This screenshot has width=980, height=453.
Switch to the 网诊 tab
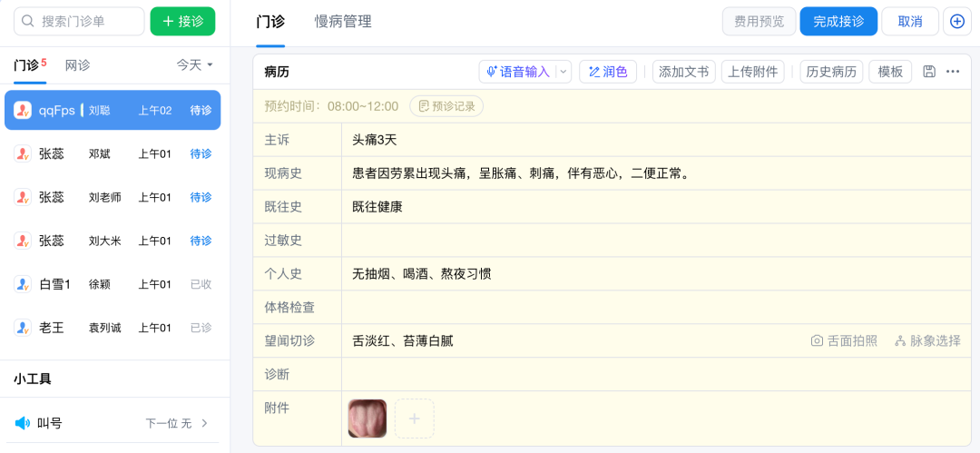[x=77, y=65]
